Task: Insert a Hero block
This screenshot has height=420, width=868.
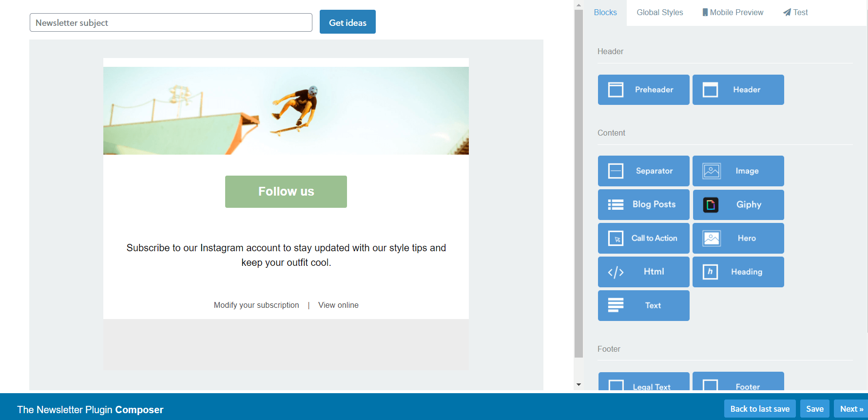Action: pyautogui.click(x=738, y=238)
